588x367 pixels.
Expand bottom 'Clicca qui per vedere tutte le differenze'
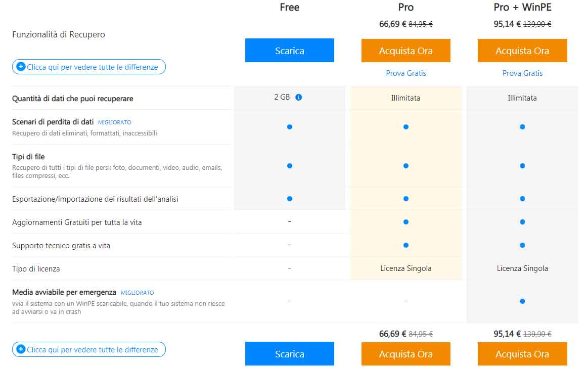tap(92, 349)
